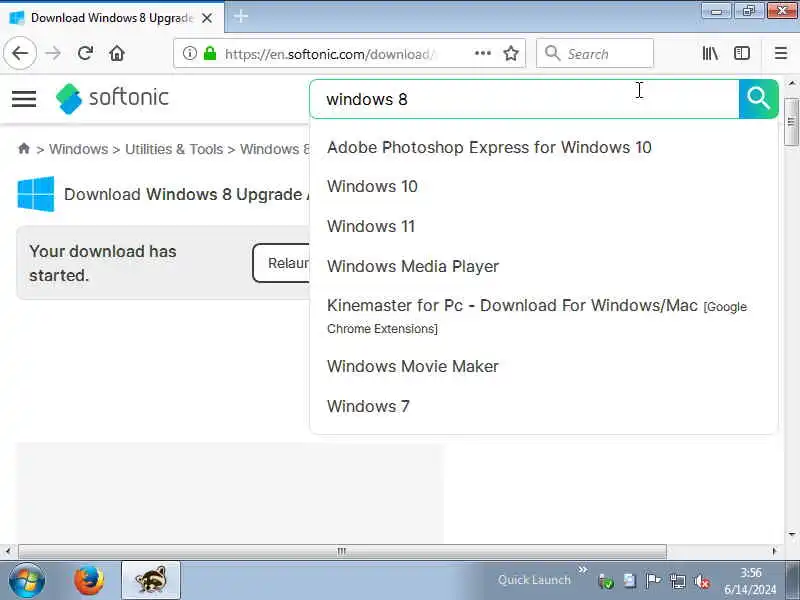The height and width of the screenshot is (600, 800).
Task: Click the vertical scrollbar up arrow
Action: click(x=791, y=83)
